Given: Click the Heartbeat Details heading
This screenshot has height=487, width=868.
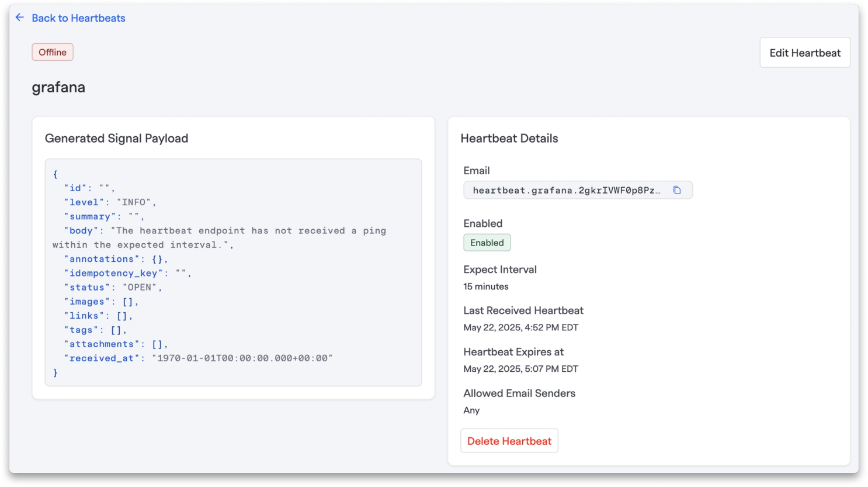Looking at the screenshot, I should click(509, 139).
